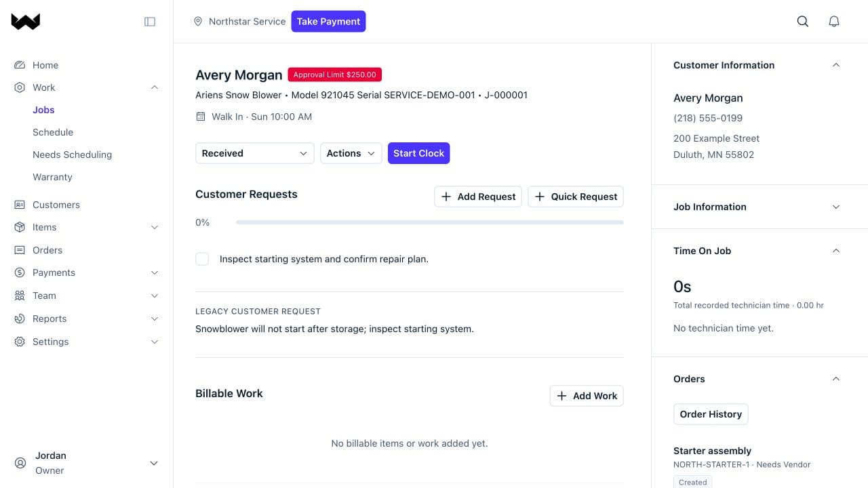Click the Quick Request button
This screenshot has height=488, width=868.
click(x=576, y=197)
